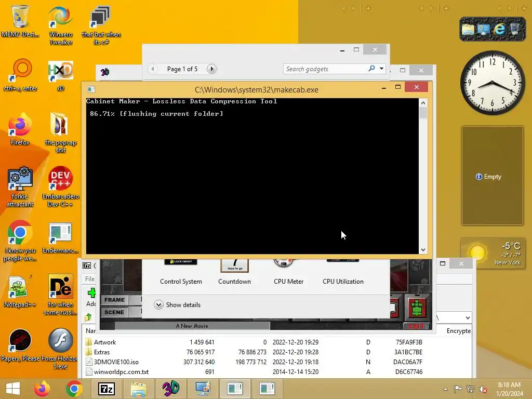Switch to 3D Movie Maker taskbar button
The width and height of the screenshot is (532, 399).
pyautogui.click(x=170, y=389)
